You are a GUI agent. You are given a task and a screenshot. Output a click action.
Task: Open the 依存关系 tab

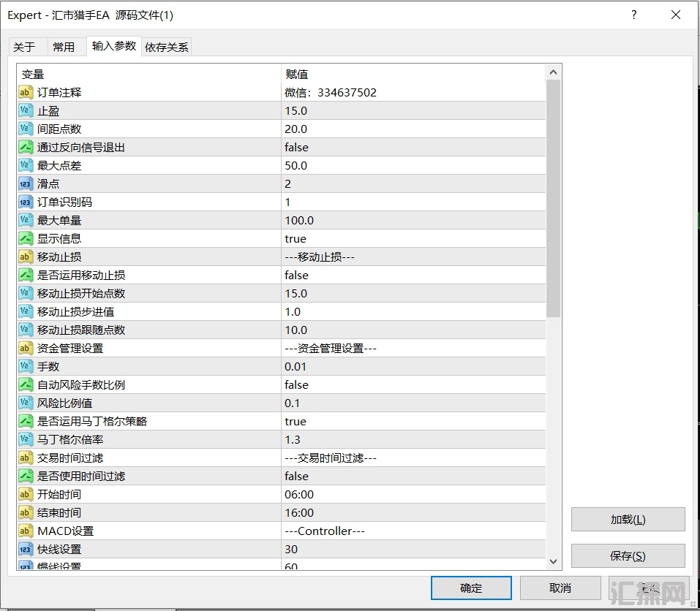click(x=167, y=47)
